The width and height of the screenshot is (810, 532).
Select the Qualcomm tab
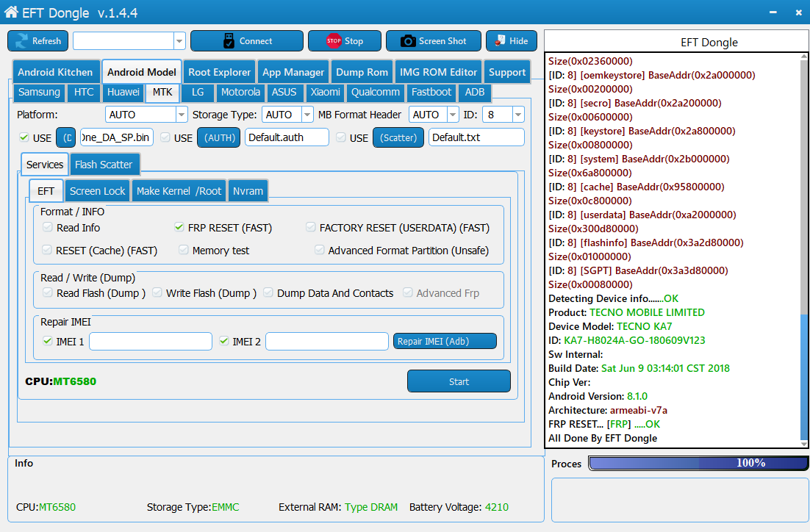[376, 92]
